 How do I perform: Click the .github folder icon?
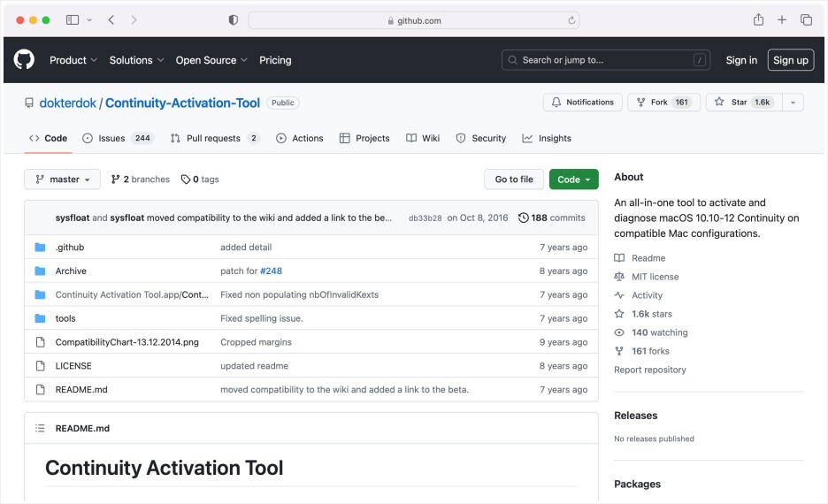pos(40,247)
